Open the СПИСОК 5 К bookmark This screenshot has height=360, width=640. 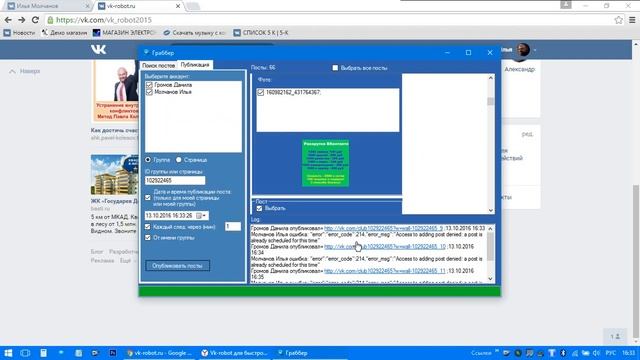[x=261, y=33]
